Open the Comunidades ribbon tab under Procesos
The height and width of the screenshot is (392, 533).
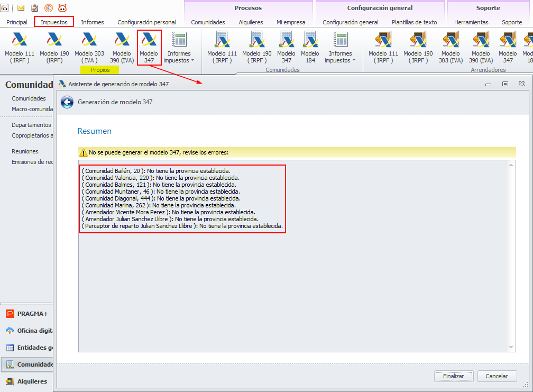coord(208,22)
